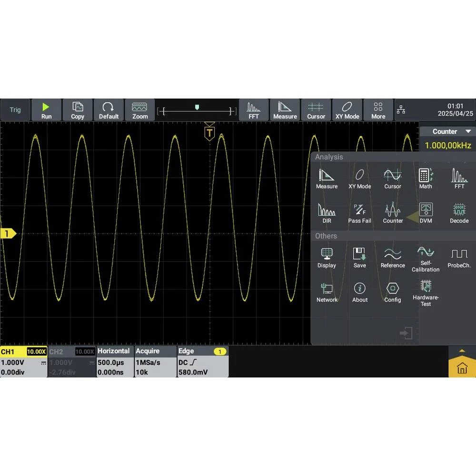Screen dimensions: 476x476
Task: Open the Counter analysis tool
Action: pyautogui.click(x=393, y=213)
